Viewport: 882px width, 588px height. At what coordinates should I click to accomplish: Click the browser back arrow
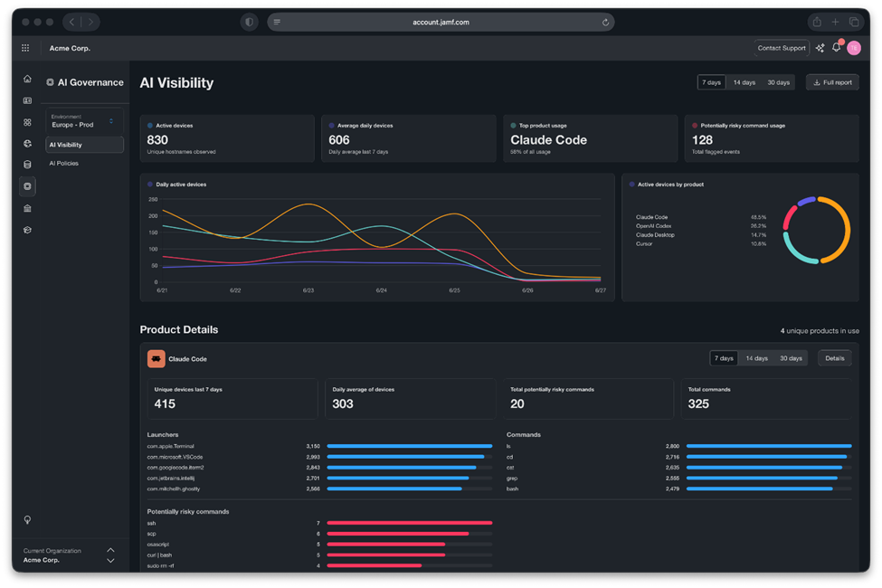click(x=72, y=22)
